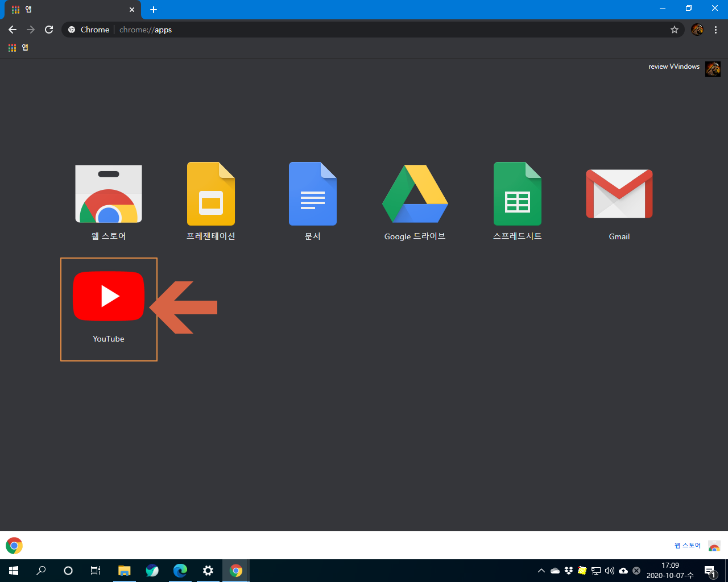Viewport: 728px width, 582px height.
Task: Open volume control in tray
Action: 610,571
